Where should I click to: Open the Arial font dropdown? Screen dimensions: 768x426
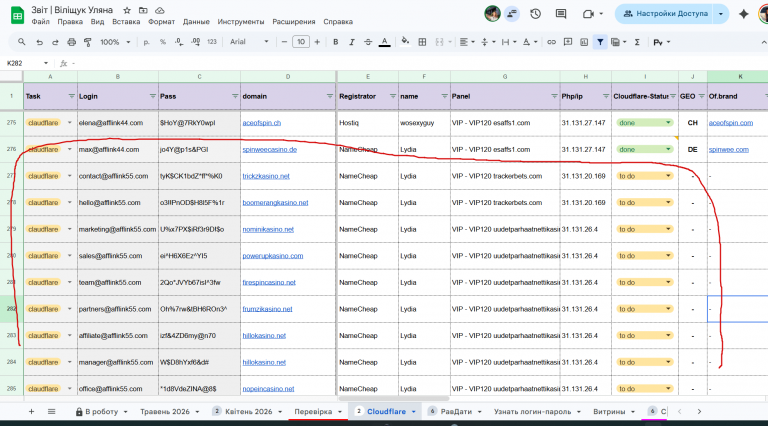pos(249,42)
